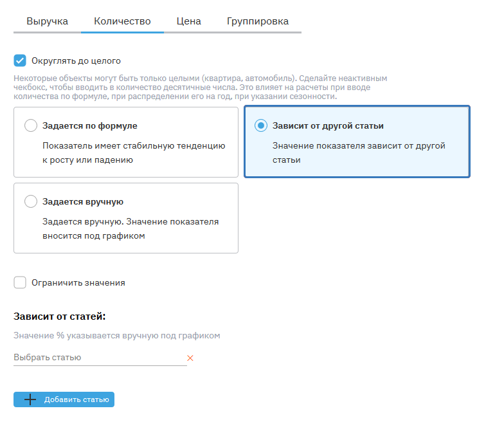The width and height of the screenshot is (504, 431).
Task: Go to the Цена tab
Action: (x=189, y=21)
